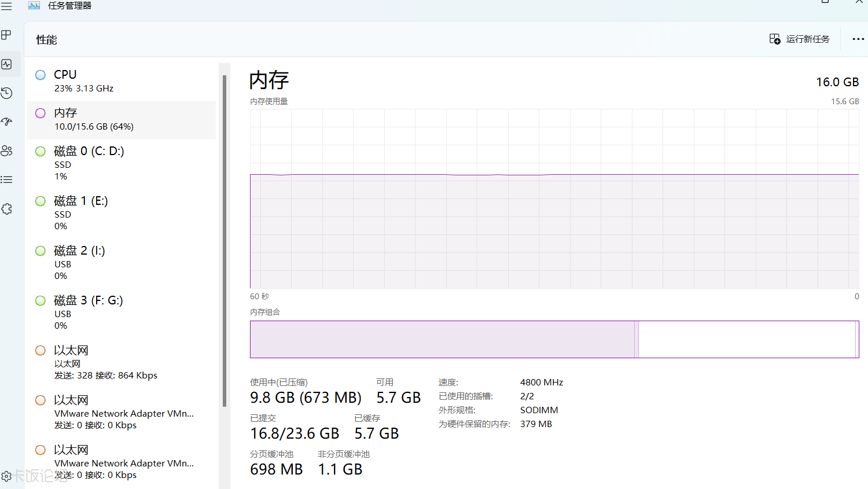Click the 磁盘 3 green circle indicator

tap(41, 300)
